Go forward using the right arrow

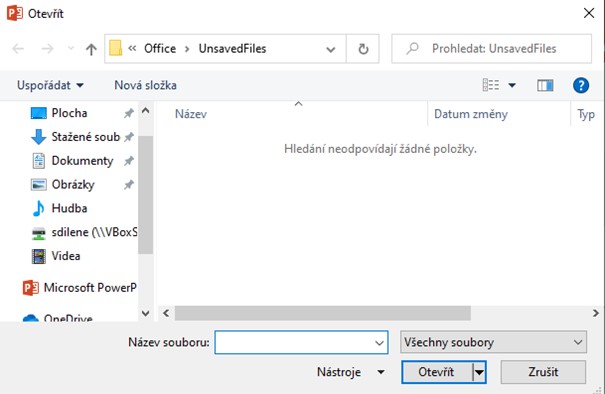pos(47,49)
